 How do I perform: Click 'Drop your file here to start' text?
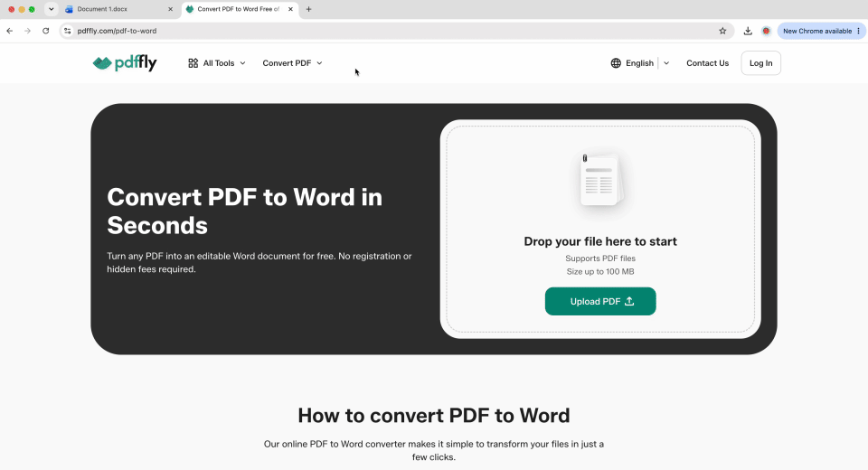[x=600, y=241]
